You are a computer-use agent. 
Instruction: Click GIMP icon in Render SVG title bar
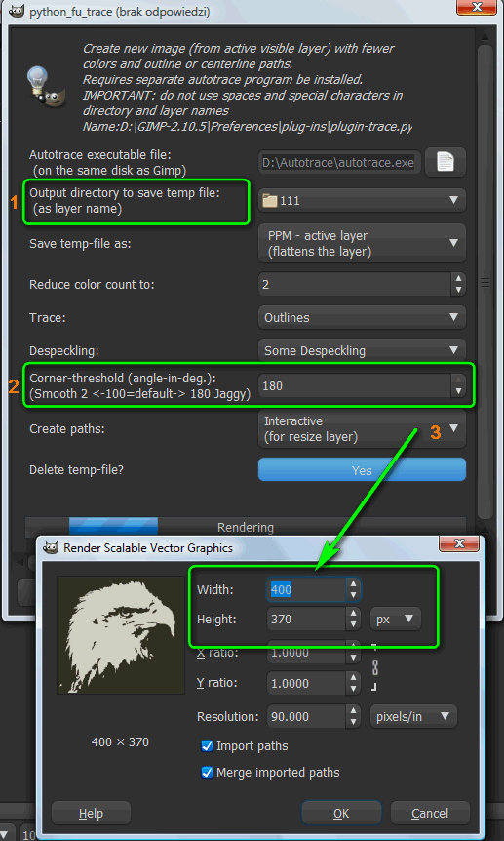51,547
